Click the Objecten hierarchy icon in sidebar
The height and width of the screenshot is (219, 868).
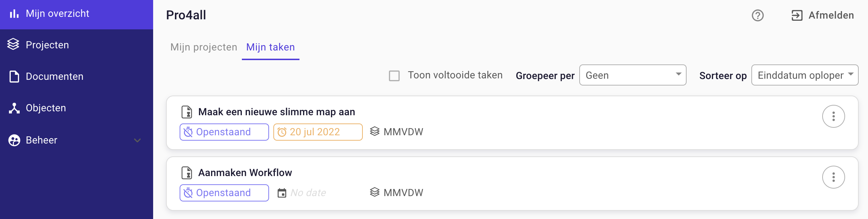pyautogui.click(x=14, y=108)
